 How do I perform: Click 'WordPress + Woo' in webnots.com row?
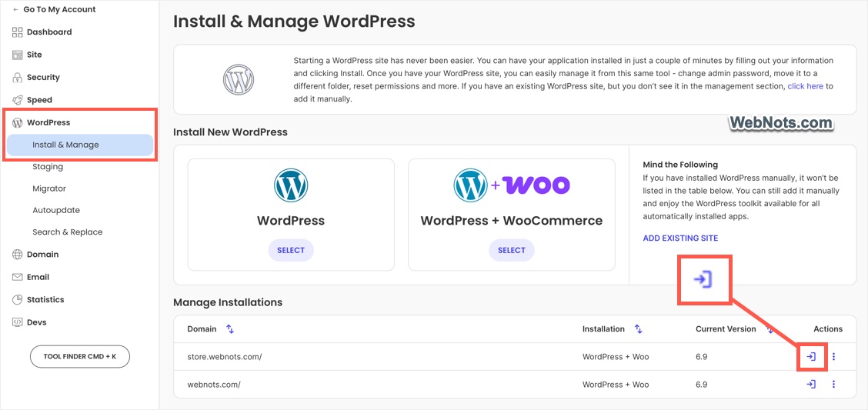[616, 384]
